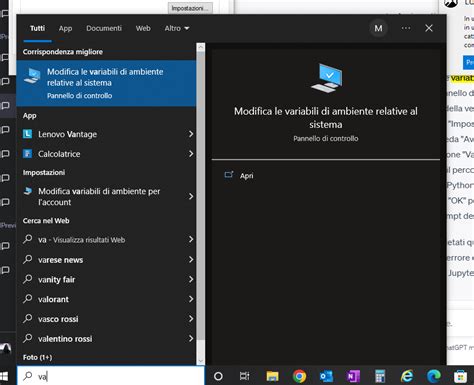
Task: Open Modifica variabili di ambiente per l'account
Action: tap(106, 196)
